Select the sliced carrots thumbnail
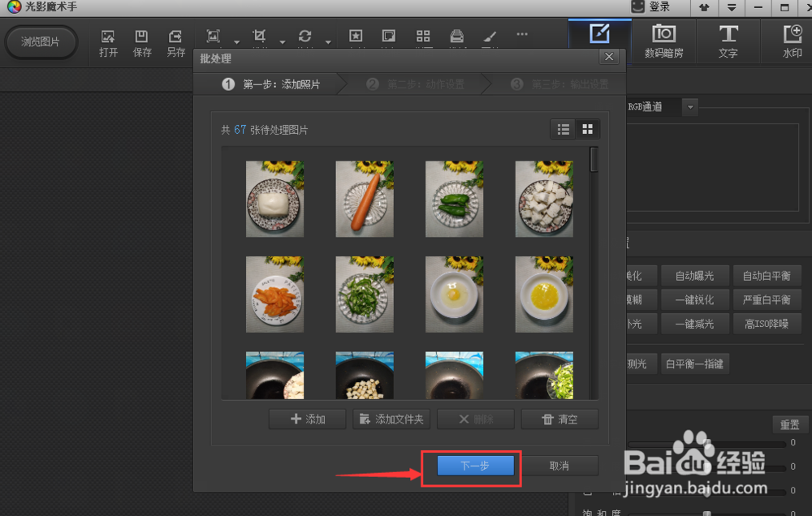 [x=274, y=294]
